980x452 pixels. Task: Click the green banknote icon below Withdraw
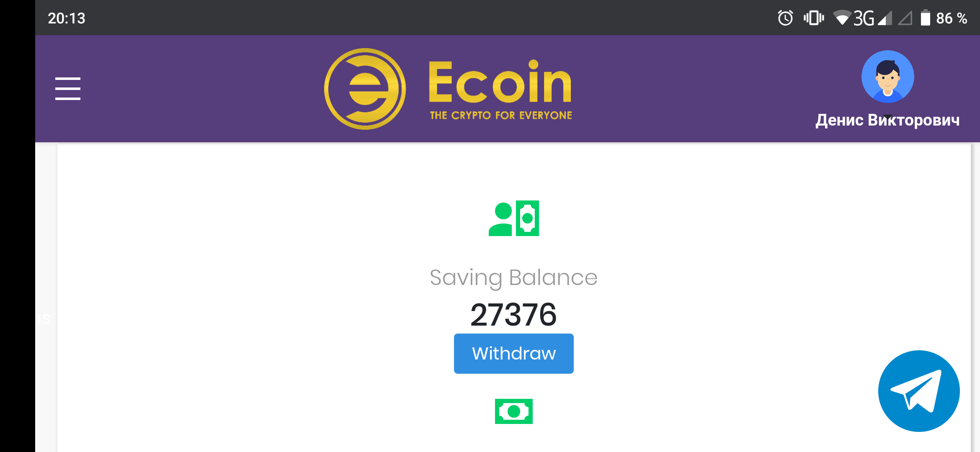tap(514, 411)
